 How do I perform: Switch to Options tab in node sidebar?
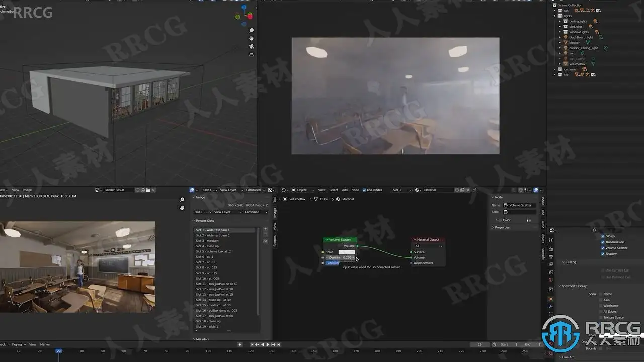[x=543, y=254]
